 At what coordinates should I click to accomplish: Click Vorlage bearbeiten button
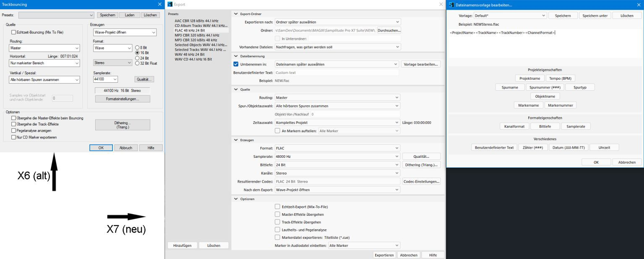421,64
